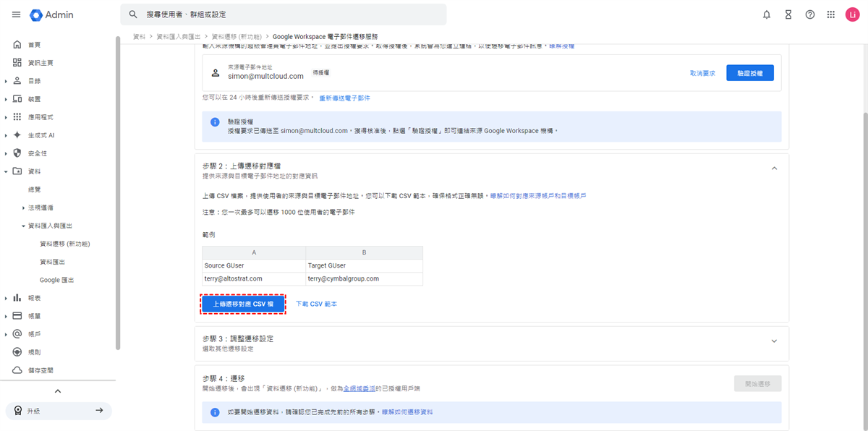Click the 升級 upgrade button

tap(59, 411)
